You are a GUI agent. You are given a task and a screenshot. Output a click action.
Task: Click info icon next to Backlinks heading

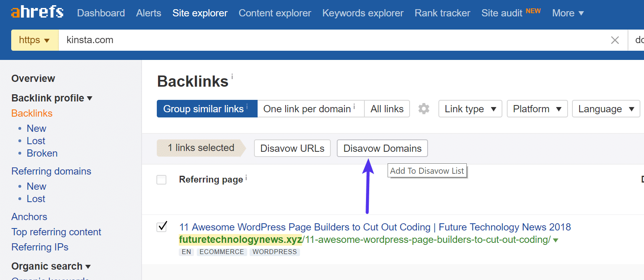coord(232,76)
